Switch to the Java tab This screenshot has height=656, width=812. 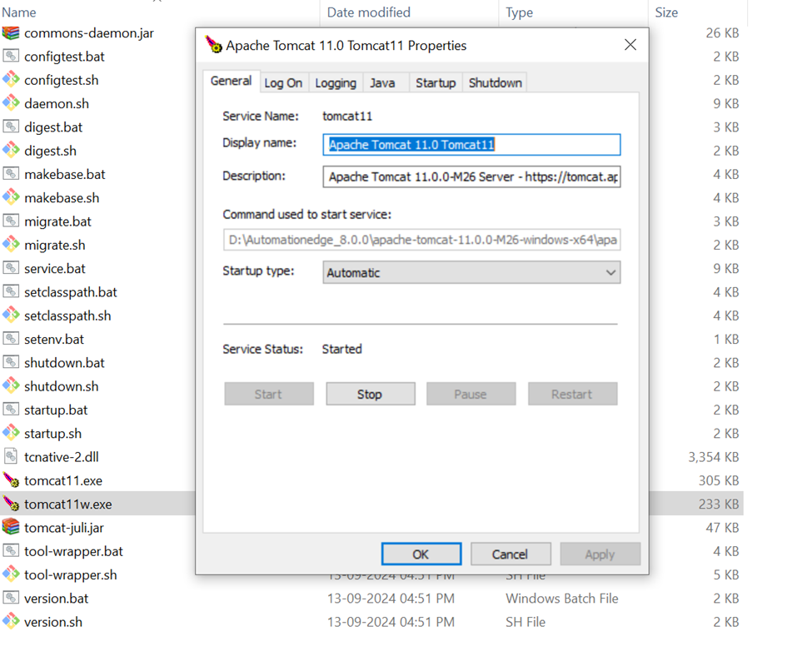[x=384, y=82]
